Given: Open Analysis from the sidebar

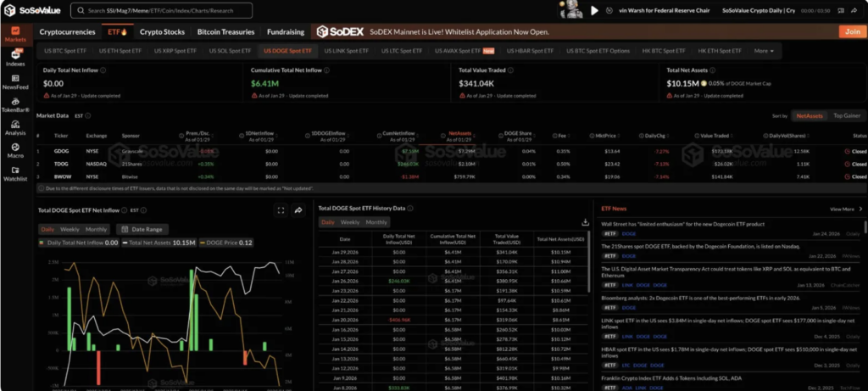Looking at the screenshot, I should click(x=15, y=128).
